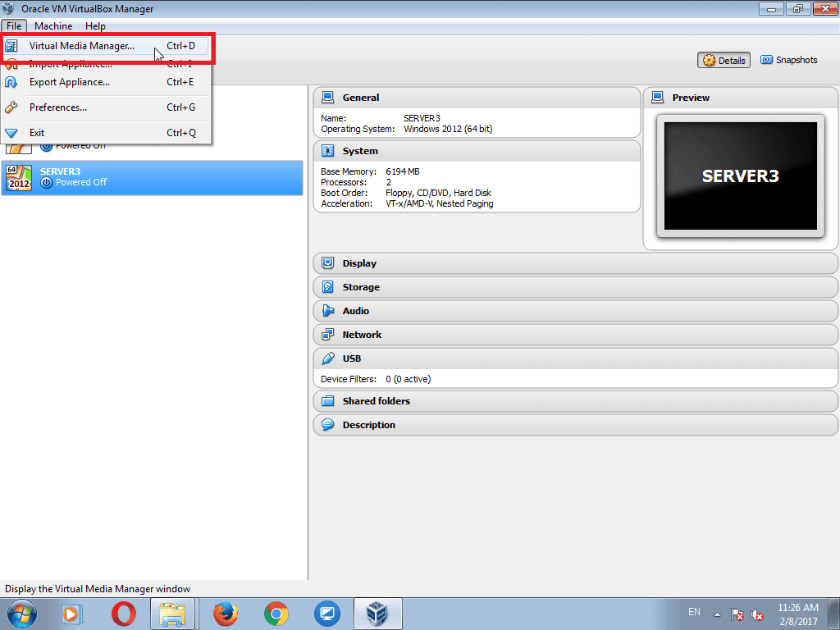Expand the Display section
The width and height of the screenshot is (840, 630).
pos(575,263)
